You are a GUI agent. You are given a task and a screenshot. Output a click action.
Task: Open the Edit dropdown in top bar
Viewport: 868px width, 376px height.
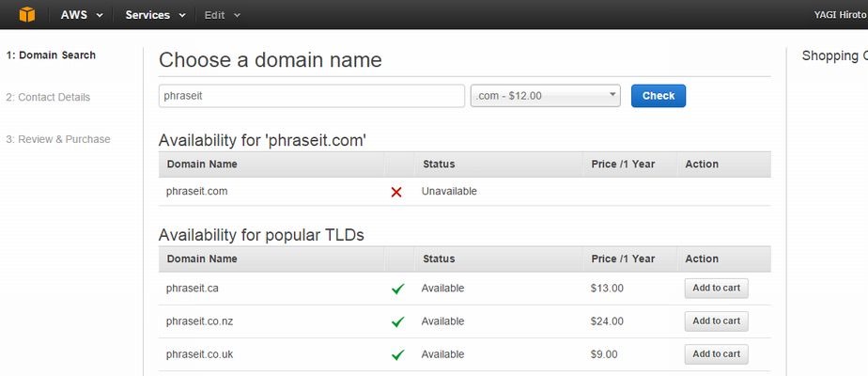[x=223, y=15]
